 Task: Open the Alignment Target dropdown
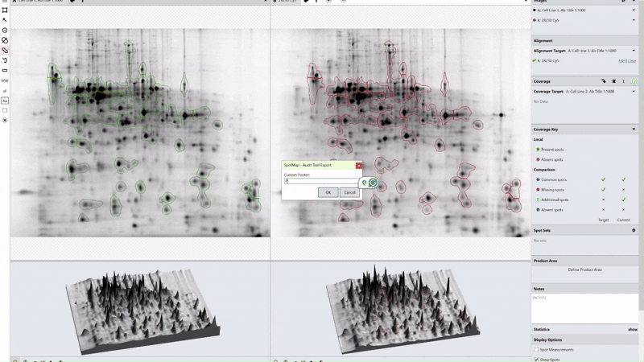[634, 51]
